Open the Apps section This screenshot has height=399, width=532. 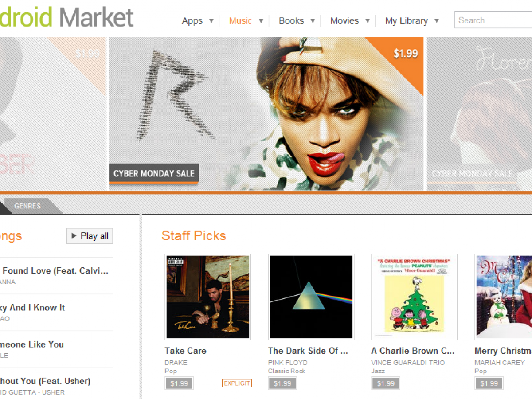[x=192, y=21]
